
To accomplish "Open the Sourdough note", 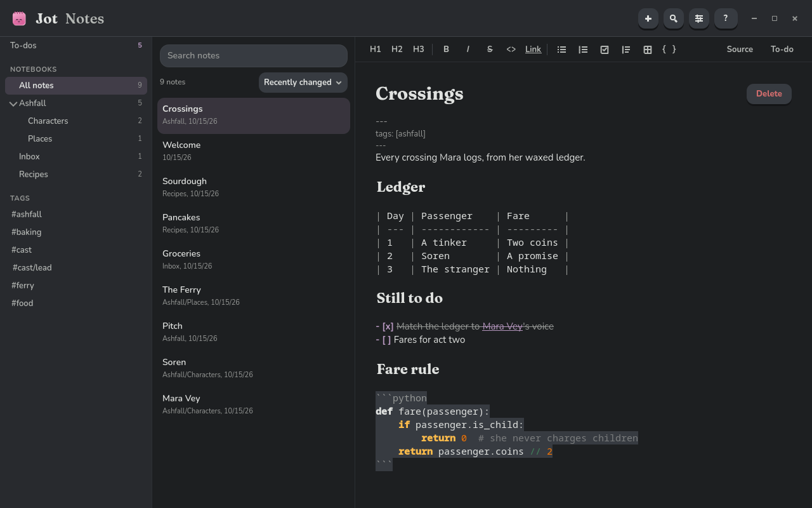I will tap(254, 187).
